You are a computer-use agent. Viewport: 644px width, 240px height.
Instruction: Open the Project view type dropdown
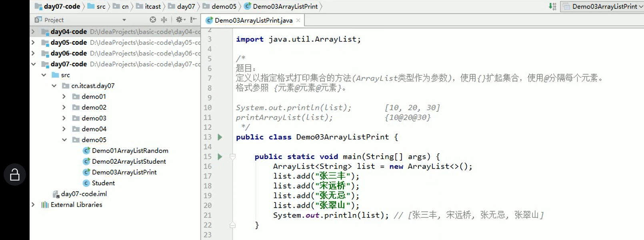(x=124, y=20)
